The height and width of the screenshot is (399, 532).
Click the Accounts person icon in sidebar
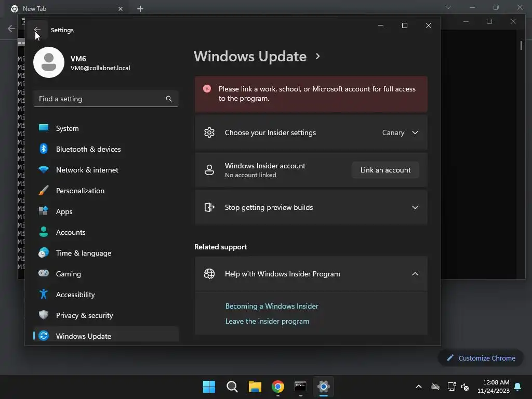point(44,232)
